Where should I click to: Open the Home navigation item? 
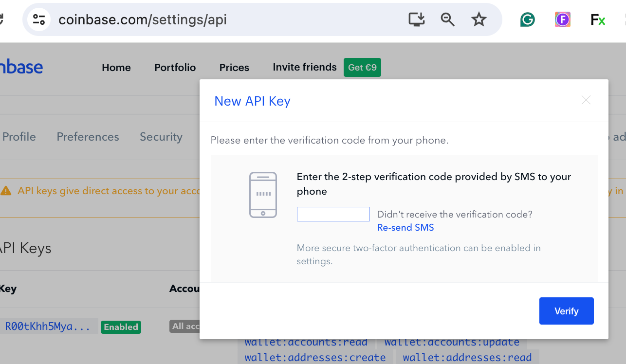[116, 68]
